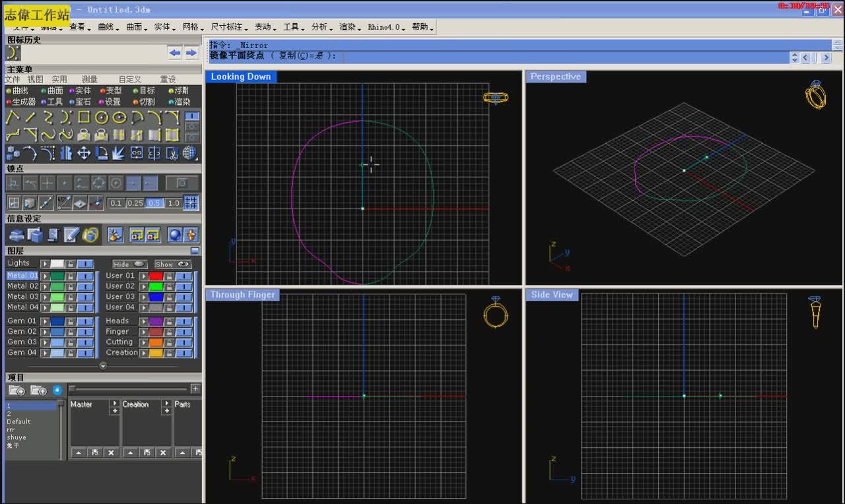
Task: Expand the Lights layer arrow
Action: click(x=46, y=264)
